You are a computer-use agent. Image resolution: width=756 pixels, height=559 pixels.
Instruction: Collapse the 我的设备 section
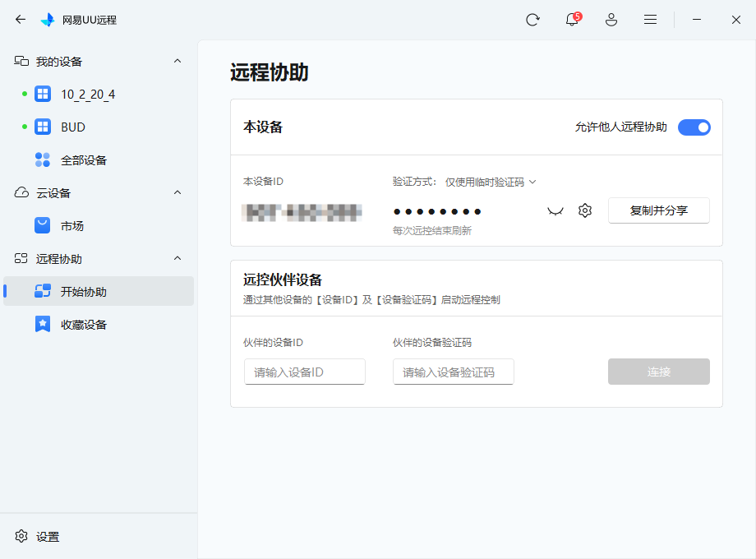pyautogui.click(x=177, y=62)
